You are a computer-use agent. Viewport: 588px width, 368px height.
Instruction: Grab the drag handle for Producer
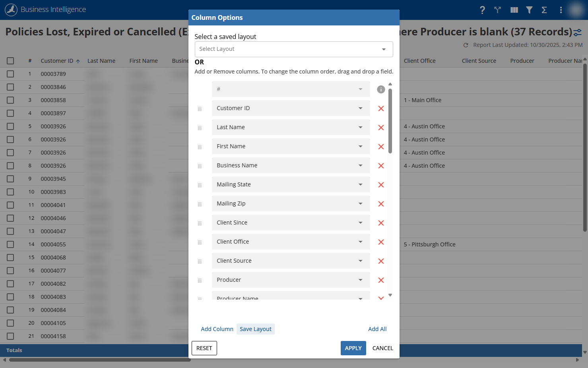[200, 281]
